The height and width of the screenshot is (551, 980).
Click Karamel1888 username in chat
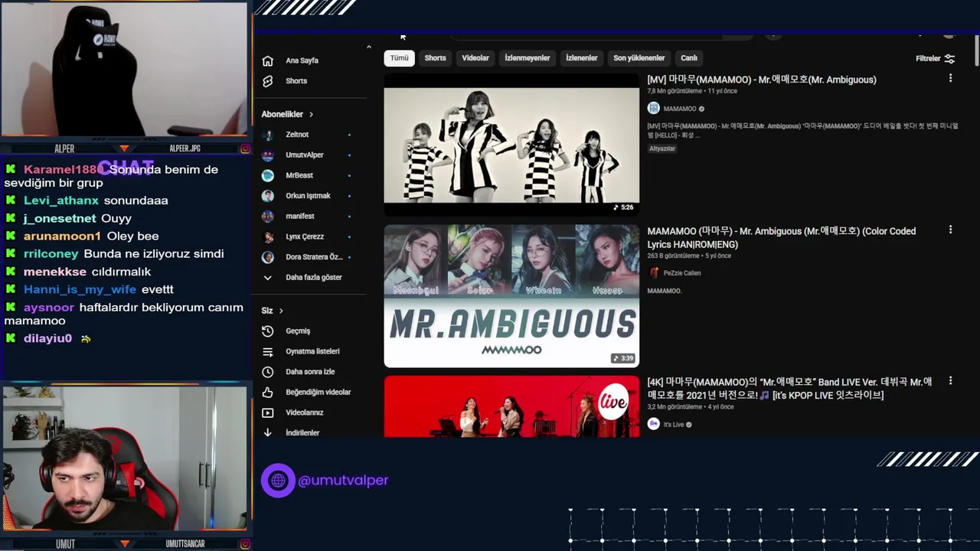click(x=62, y=170)
